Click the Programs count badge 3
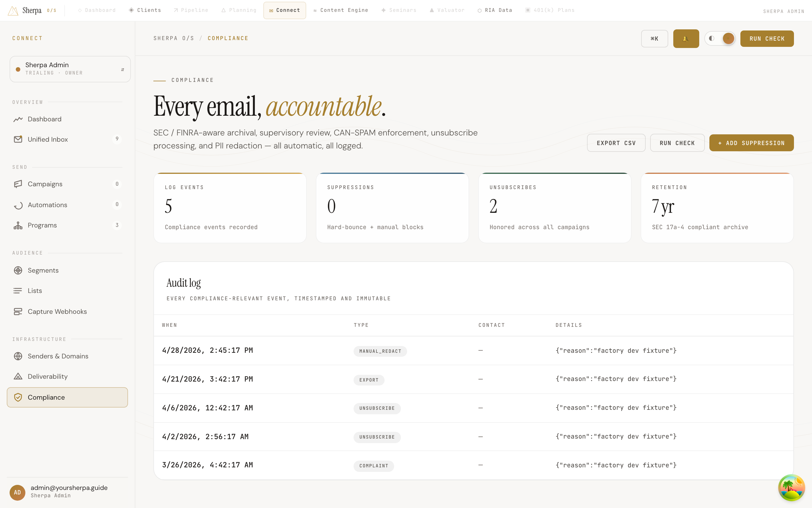Screen dimensions: 812x508 117,225
